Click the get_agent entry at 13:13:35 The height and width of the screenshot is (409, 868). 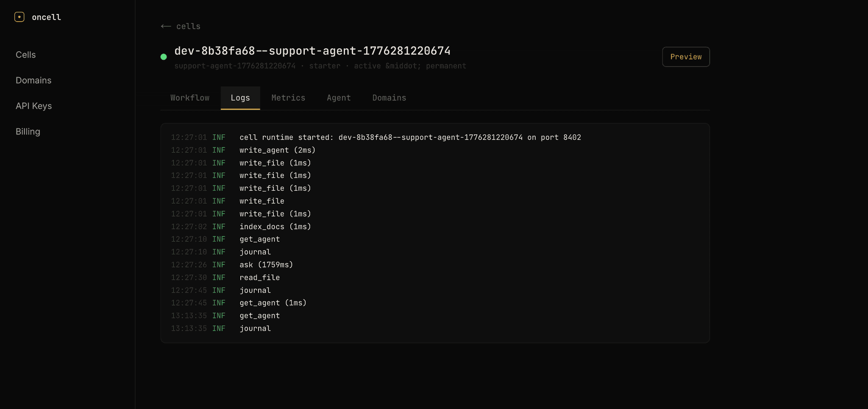(260, 316)
